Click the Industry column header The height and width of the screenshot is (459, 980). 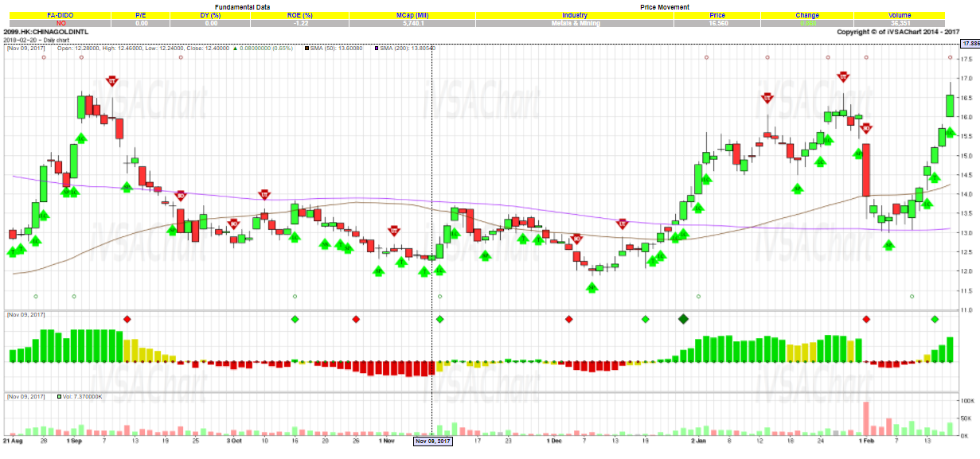point(574,16)
